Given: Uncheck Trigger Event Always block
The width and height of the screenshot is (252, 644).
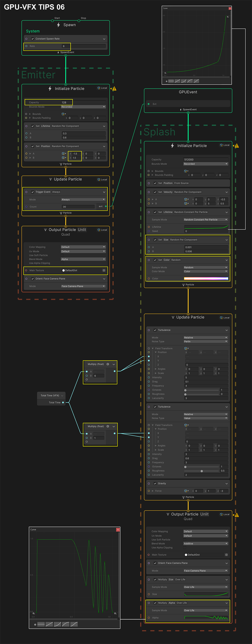Looking at the screenshot, I should 33,192.
